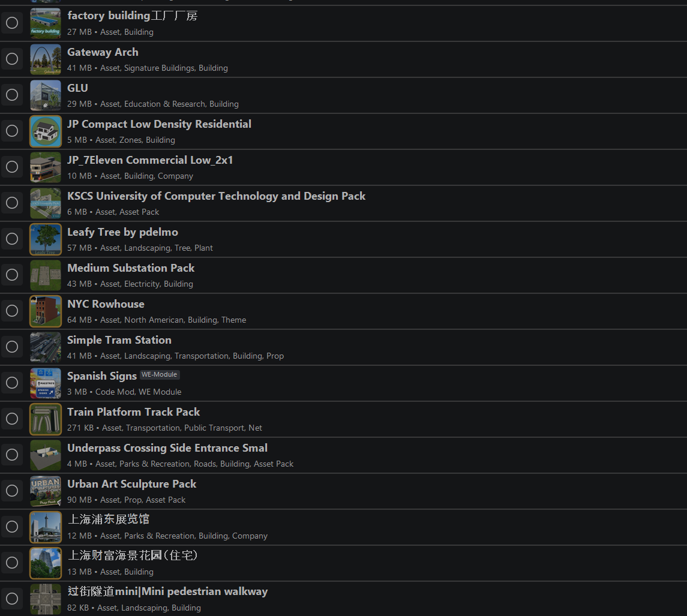Open the KSCS University pack thumbnail
The height and width of the screenshot is (616, 687).
[x=46, y=203]
